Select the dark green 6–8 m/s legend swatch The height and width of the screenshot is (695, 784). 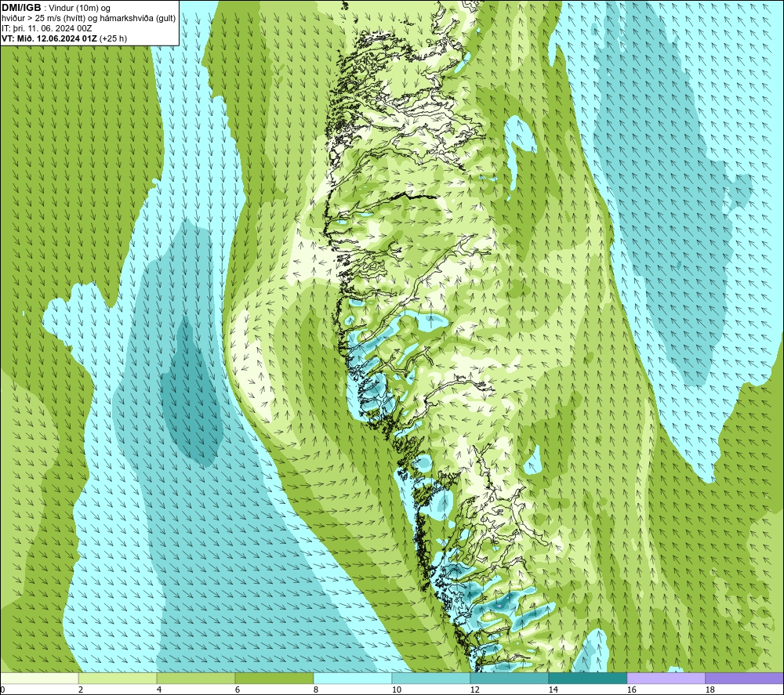pyautogui.click(x=274, y=678)
